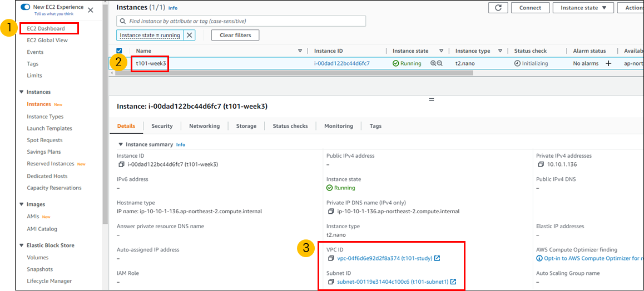This screenshot has width=644, height=291.
Task: Open Spot Requests in sidebar
Action: coord(44,140)
